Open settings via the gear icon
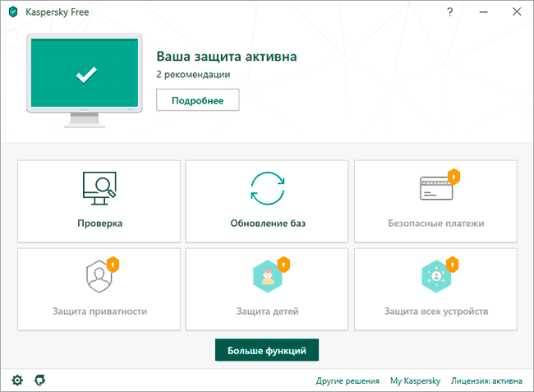534x392 pixels. (17, 380)
